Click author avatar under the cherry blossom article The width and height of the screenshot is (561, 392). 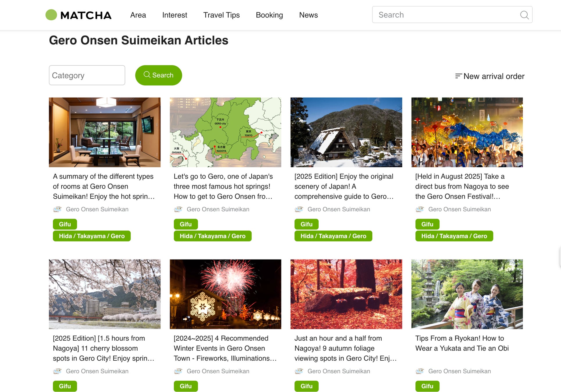click(57, 371)
